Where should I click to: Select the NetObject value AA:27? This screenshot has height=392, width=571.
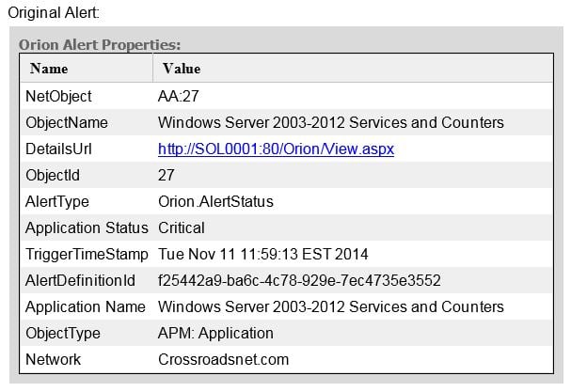click(178, 97)
